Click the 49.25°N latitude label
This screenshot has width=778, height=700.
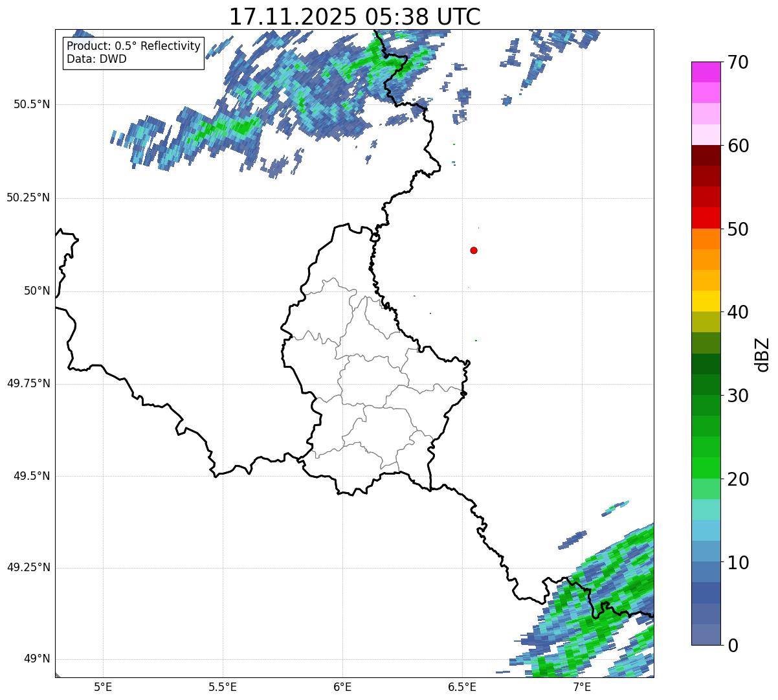[28, 568]
